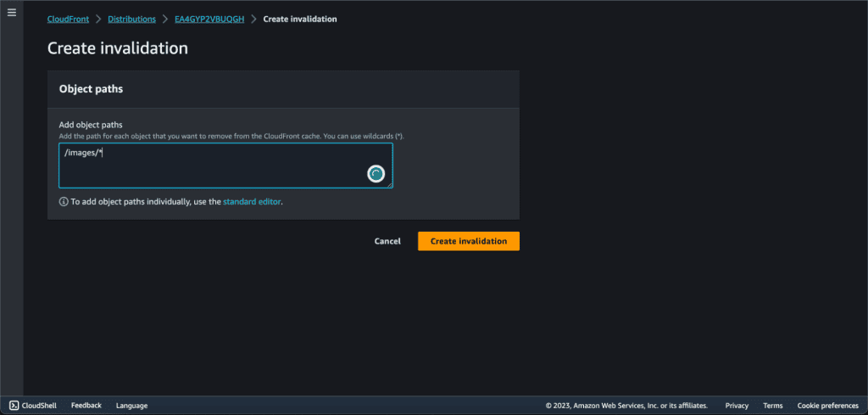Click the resize handle of the text area
This screenshot has width=868, height=415.
click(390, 185)
